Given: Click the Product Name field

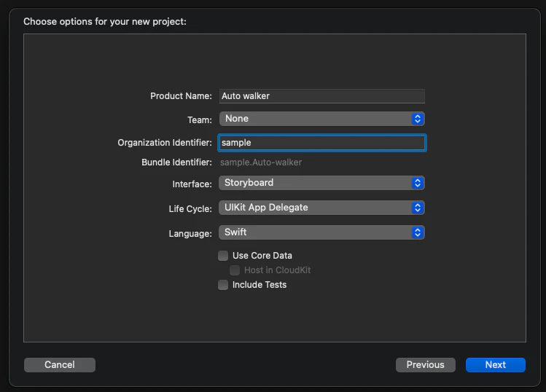Looking at the screenshot, I should (x=321, y=96).
